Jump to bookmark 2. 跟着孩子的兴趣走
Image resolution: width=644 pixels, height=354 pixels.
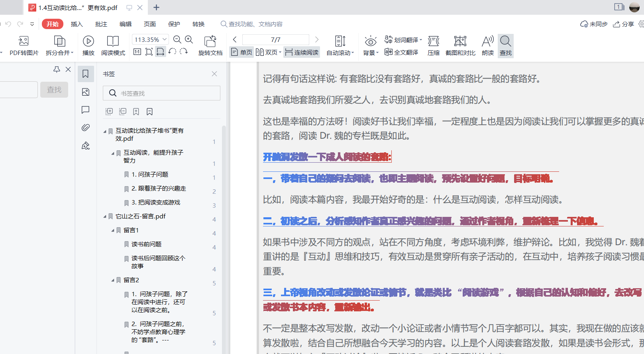[159, 188]
